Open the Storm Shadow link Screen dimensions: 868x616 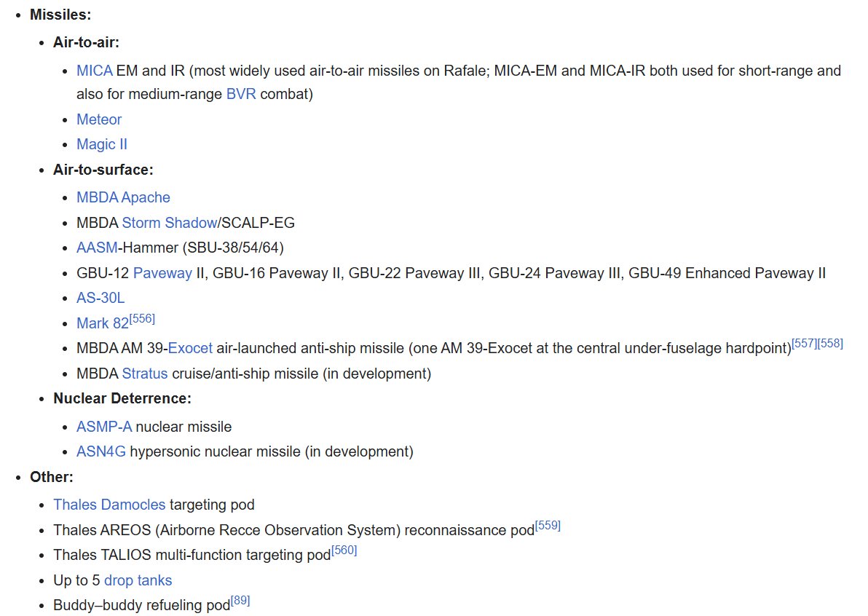point(170,223)
